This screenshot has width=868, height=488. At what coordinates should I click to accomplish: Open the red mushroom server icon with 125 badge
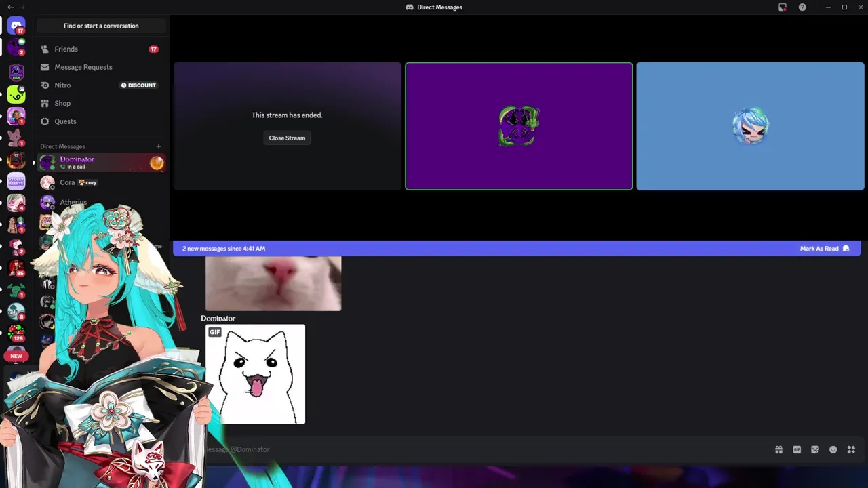coord(16,333)
